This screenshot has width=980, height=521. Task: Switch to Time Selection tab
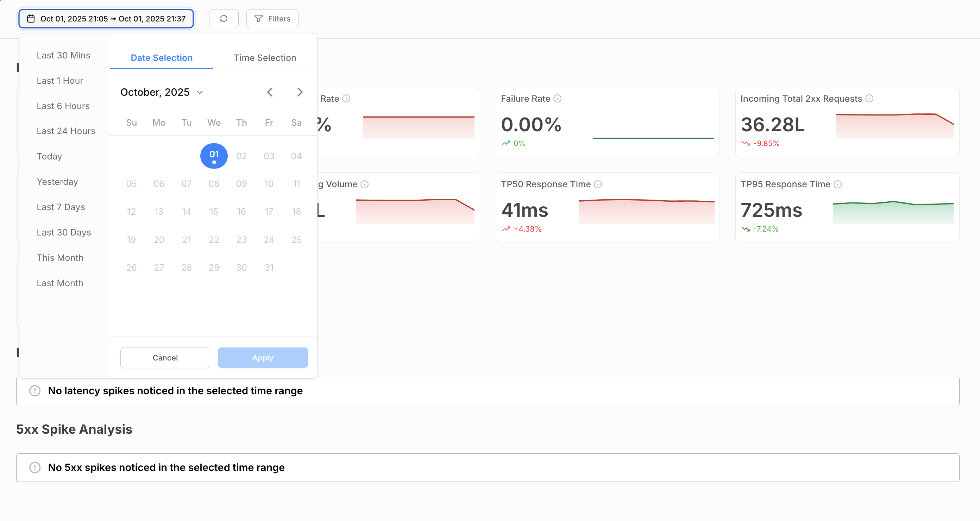(x=265, y=58)
